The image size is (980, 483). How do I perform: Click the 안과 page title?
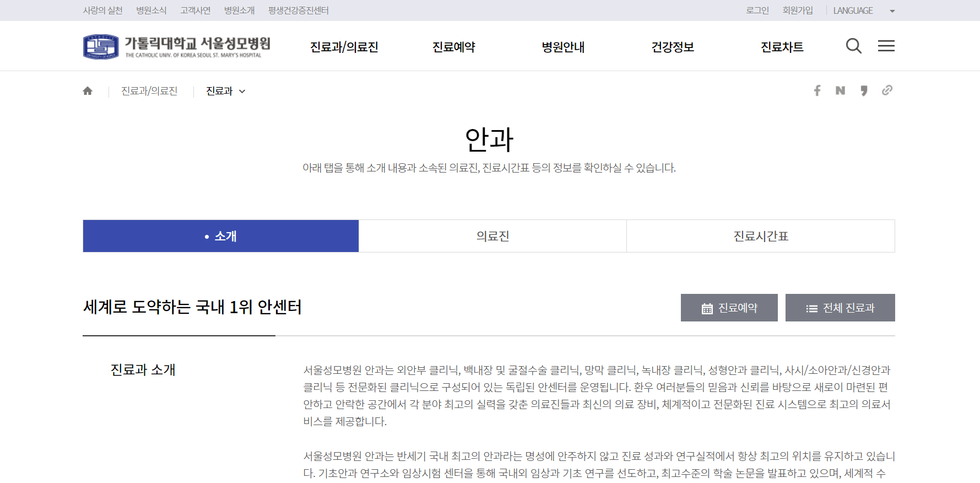[489, 139]
